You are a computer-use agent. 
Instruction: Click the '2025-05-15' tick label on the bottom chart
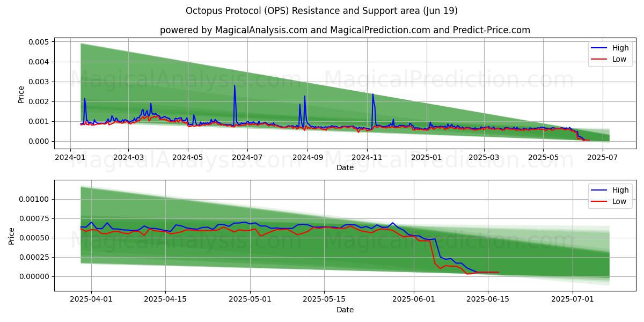[x=324, y=300]
